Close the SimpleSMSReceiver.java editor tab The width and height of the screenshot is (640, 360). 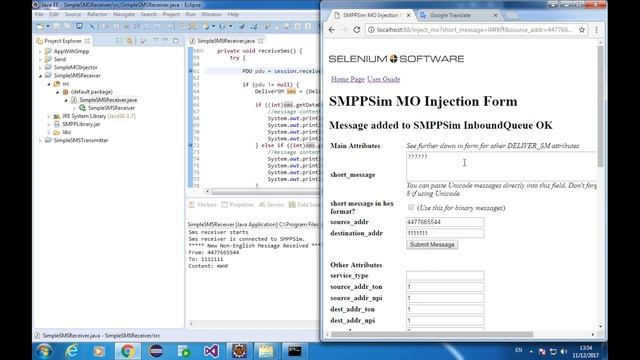(x=260, y=41)
